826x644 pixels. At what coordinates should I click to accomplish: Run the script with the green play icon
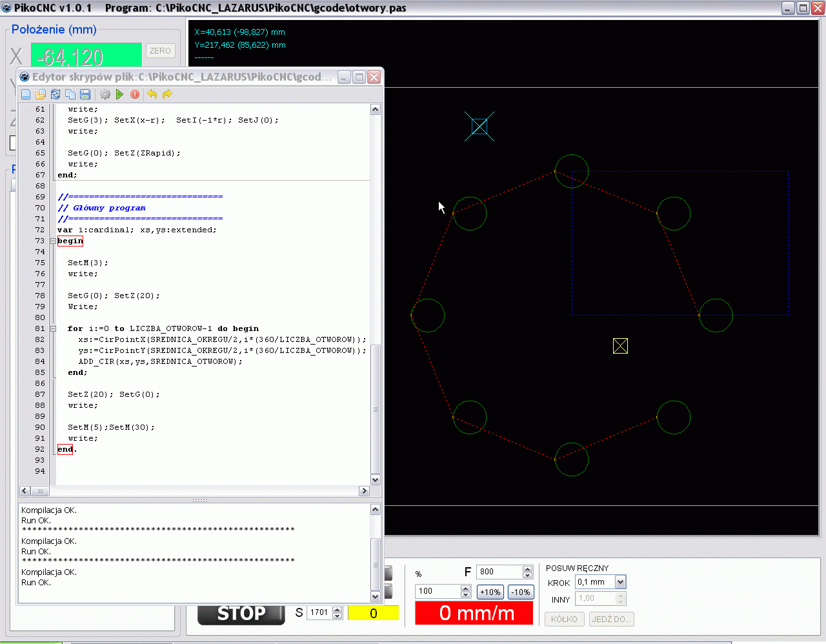pyautogui.click(x=120, y=94)
